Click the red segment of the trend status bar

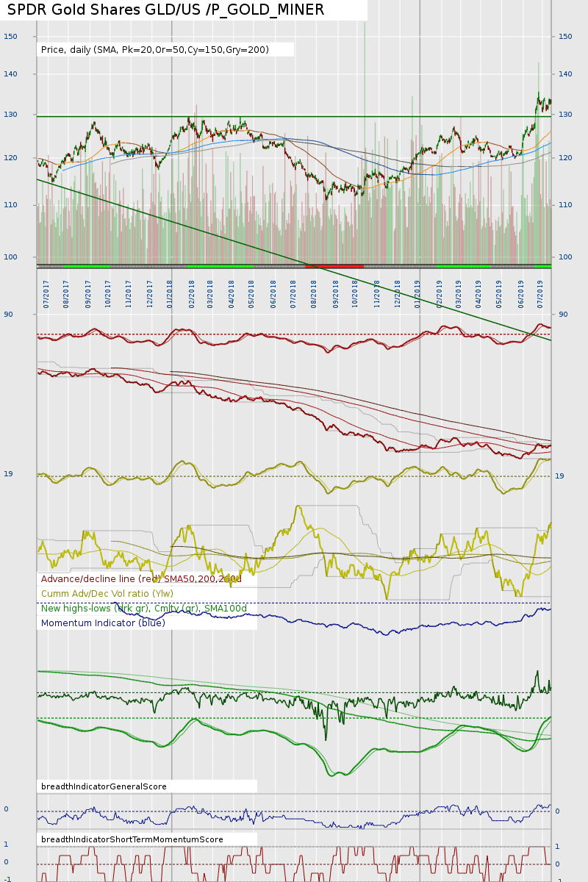334,266
